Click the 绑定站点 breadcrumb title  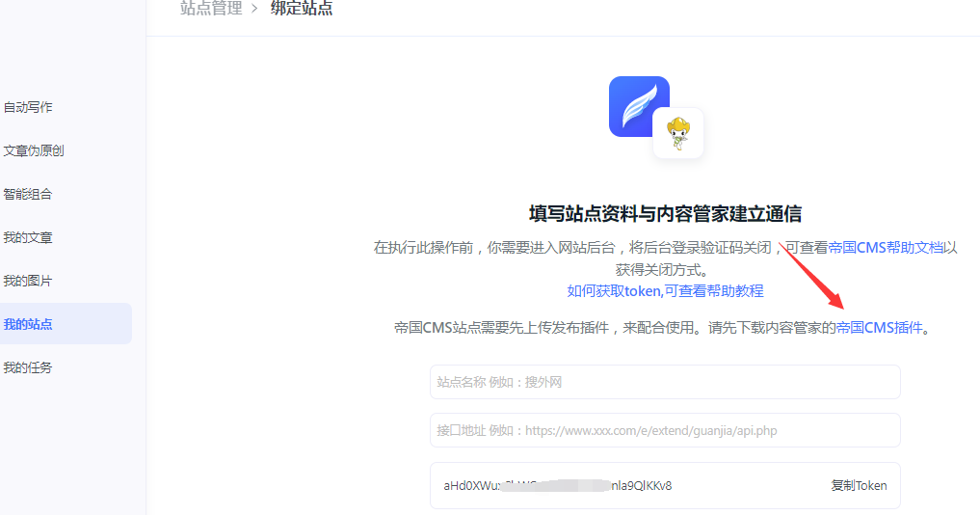(x=302, y=9)
